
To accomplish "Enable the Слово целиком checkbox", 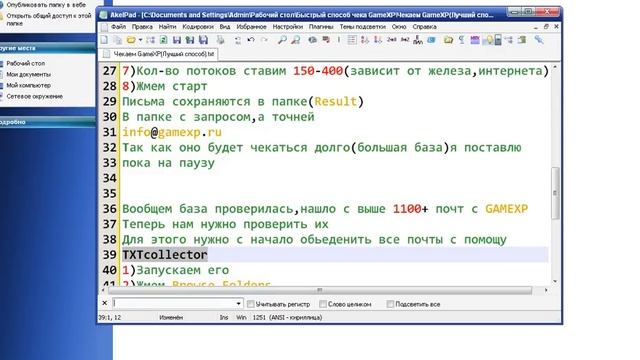I will tap(323, 304).
